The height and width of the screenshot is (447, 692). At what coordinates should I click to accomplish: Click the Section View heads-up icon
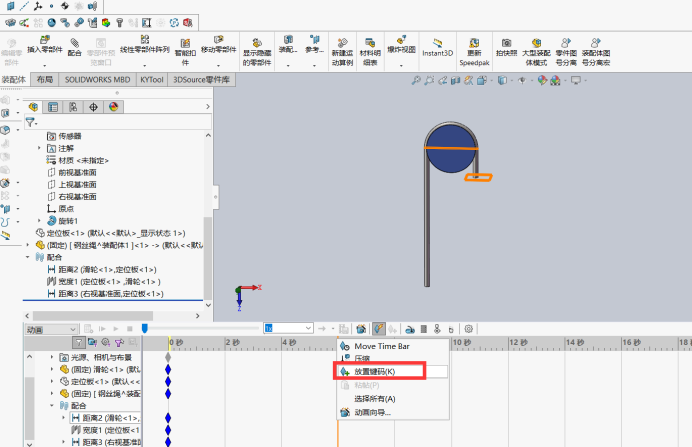pos(455,80)
